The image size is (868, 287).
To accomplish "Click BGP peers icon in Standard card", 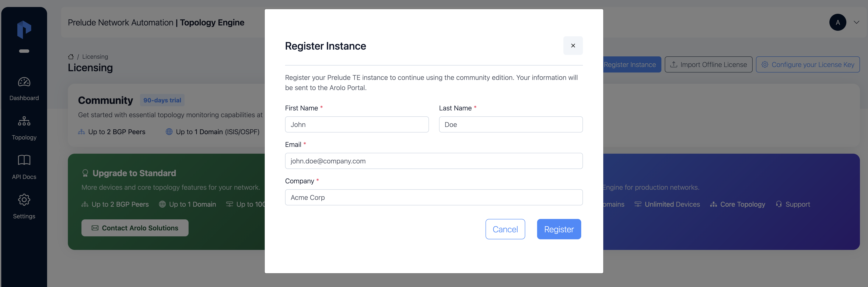I will point(85,204).
